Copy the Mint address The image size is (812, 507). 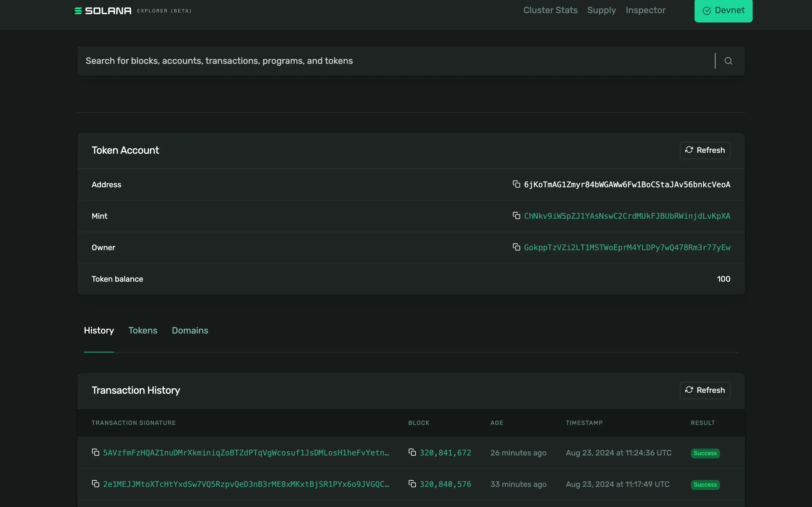[517, 216]
